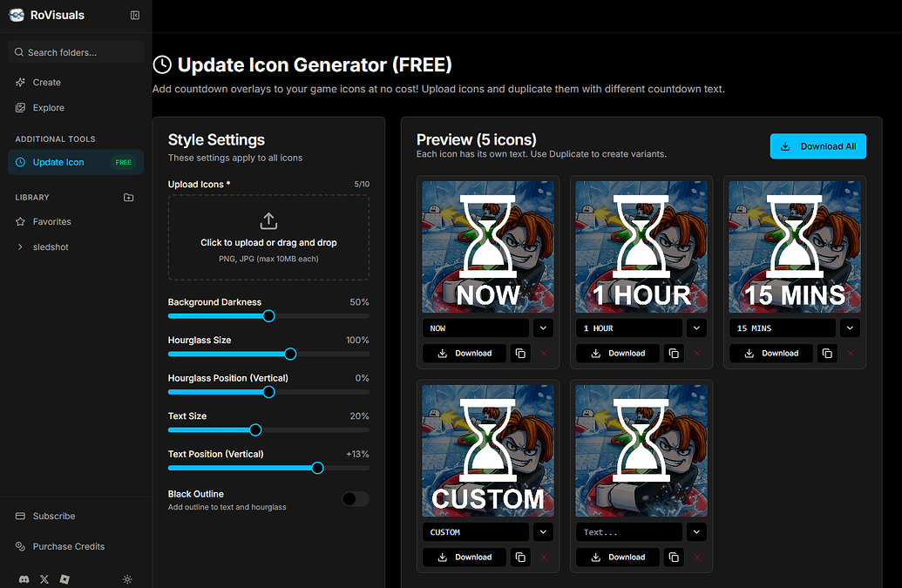
Task: Download the CUSTOM icon
Action: click(x=465, y=557)
